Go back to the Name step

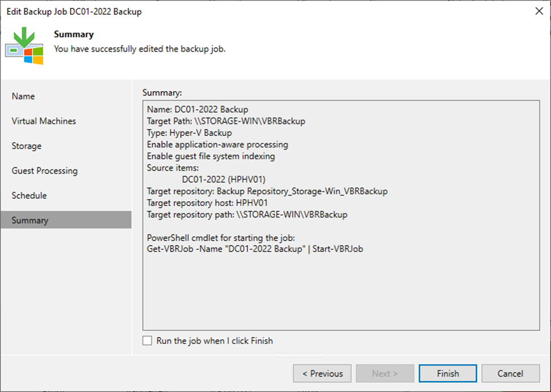point(23,96)
